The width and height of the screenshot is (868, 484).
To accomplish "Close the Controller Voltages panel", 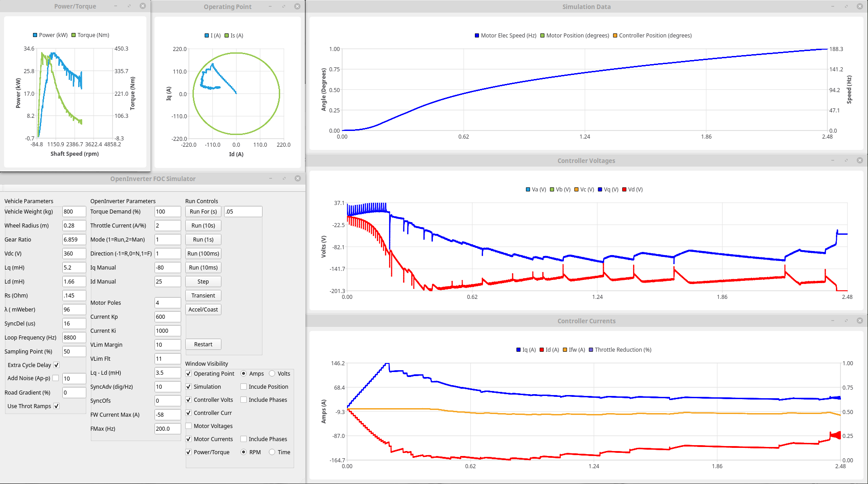I will pos(860,160).
